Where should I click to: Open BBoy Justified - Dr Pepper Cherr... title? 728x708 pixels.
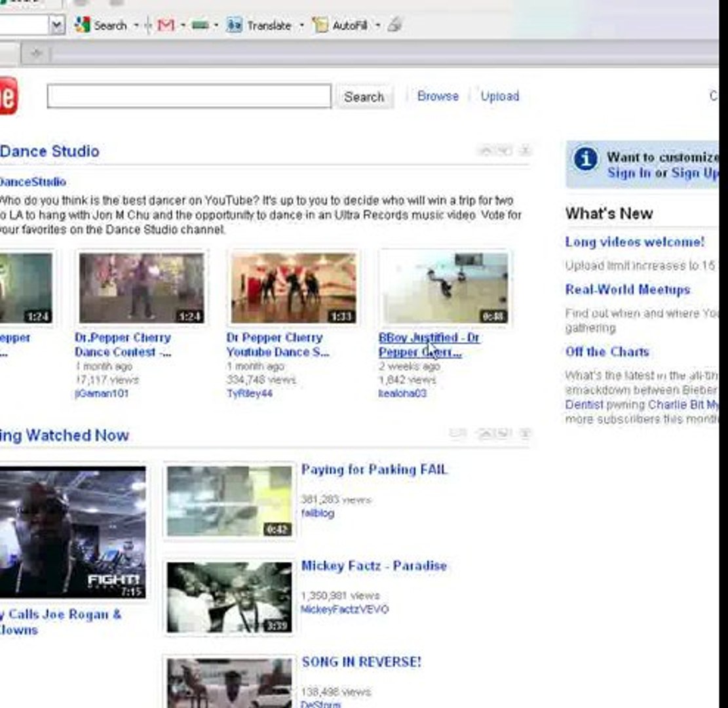point(429,345)
